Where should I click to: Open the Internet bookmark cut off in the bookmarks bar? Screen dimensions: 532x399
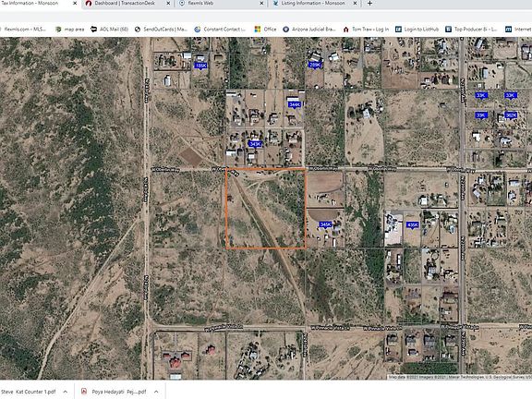(518, 30)
